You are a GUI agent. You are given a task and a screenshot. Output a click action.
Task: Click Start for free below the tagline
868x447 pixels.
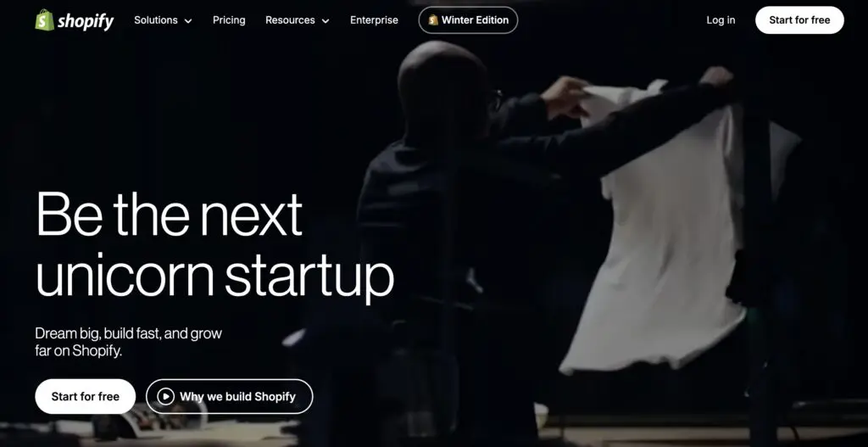86,397
